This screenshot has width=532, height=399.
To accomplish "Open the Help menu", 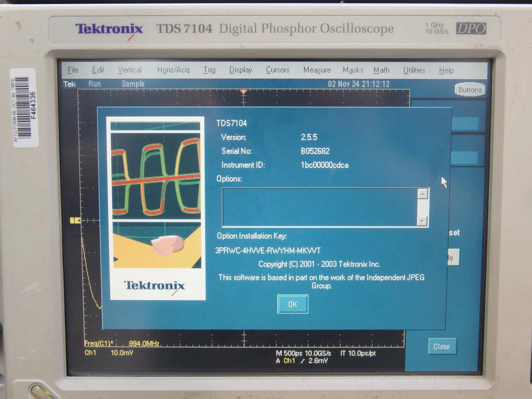I will [446, 70].
